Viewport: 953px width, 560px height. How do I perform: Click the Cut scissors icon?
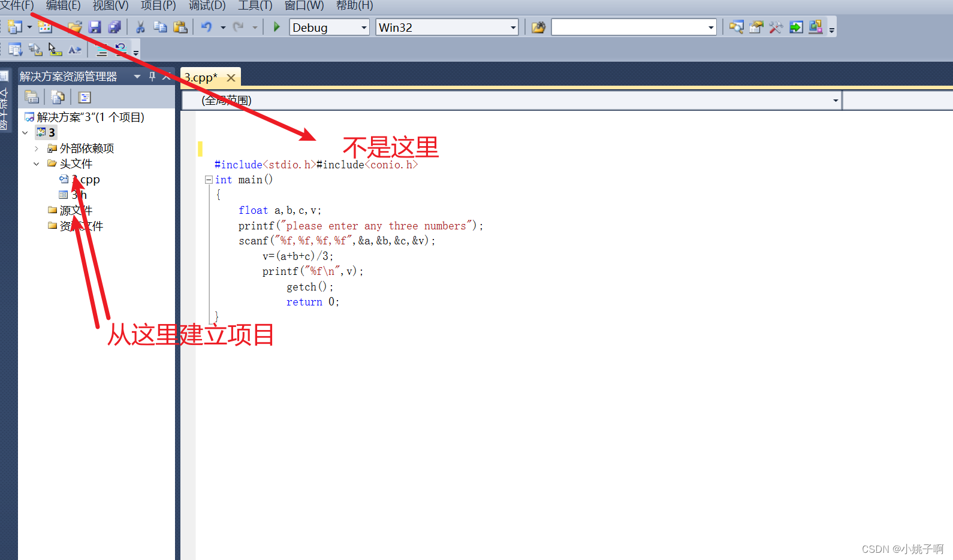(141, 27)
